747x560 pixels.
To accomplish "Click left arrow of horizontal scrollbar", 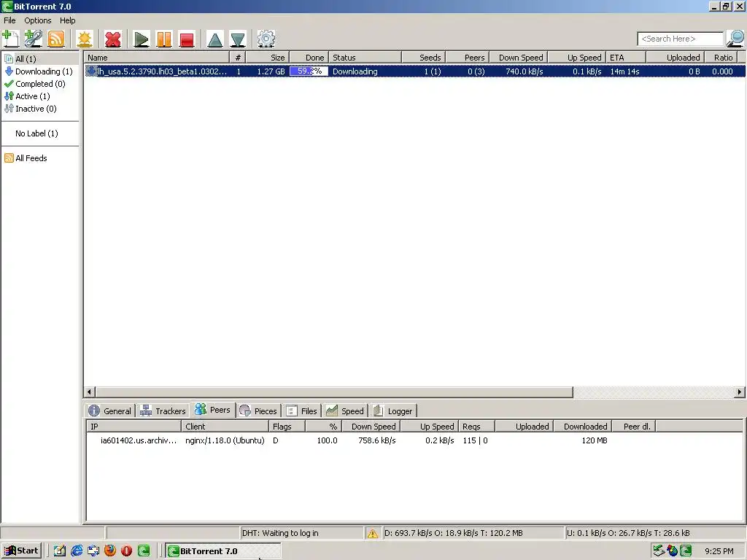I will coord(89,392).
